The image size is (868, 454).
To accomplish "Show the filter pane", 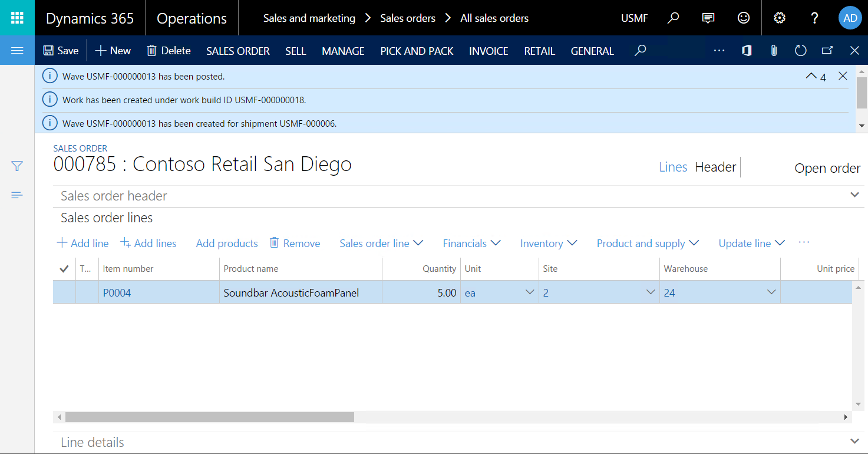I will click(x=17, y=166).
